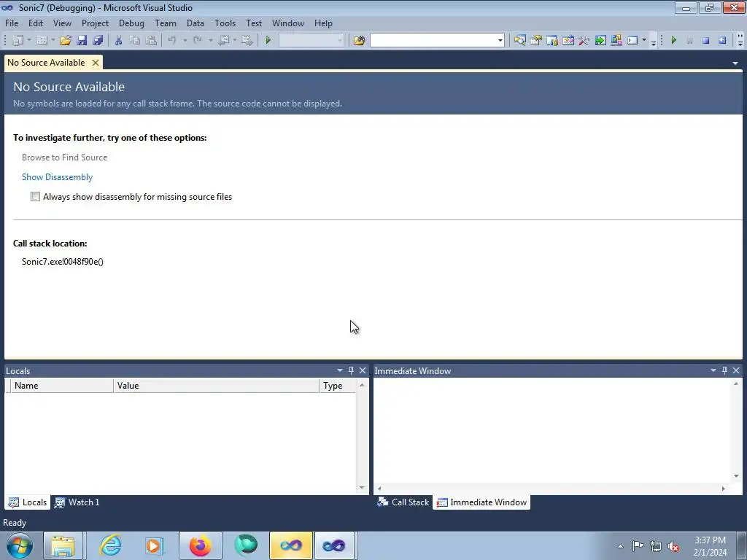This screenshot has height=560, width=747.
Task: Expand the Add New Item dropdown arrow
Action: 53,41
